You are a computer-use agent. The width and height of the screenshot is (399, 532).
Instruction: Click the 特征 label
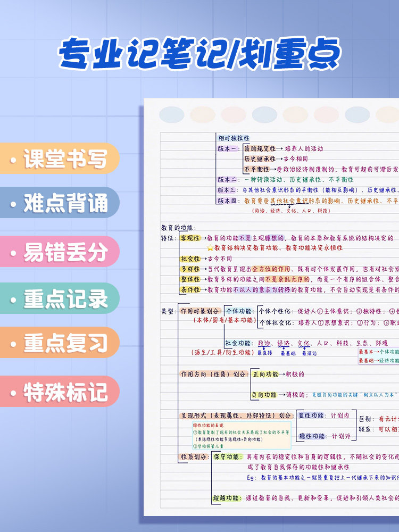(168, 238)
